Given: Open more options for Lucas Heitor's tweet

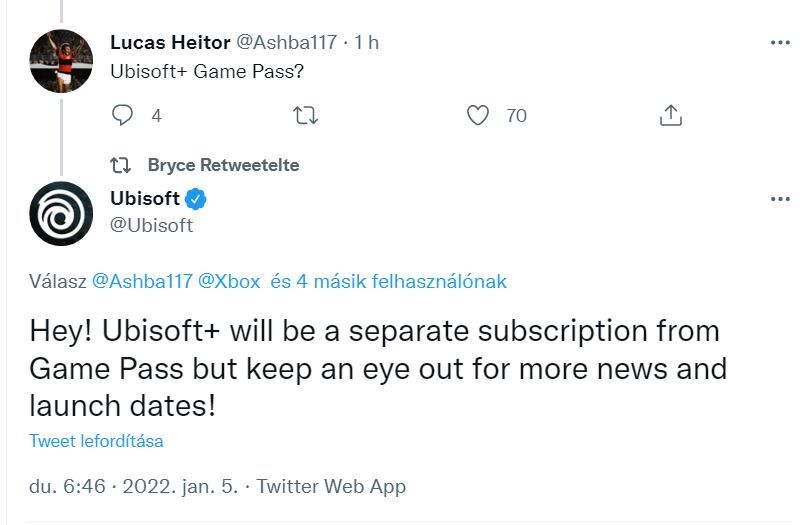Looking at the screenshot, I should (780, 43).
